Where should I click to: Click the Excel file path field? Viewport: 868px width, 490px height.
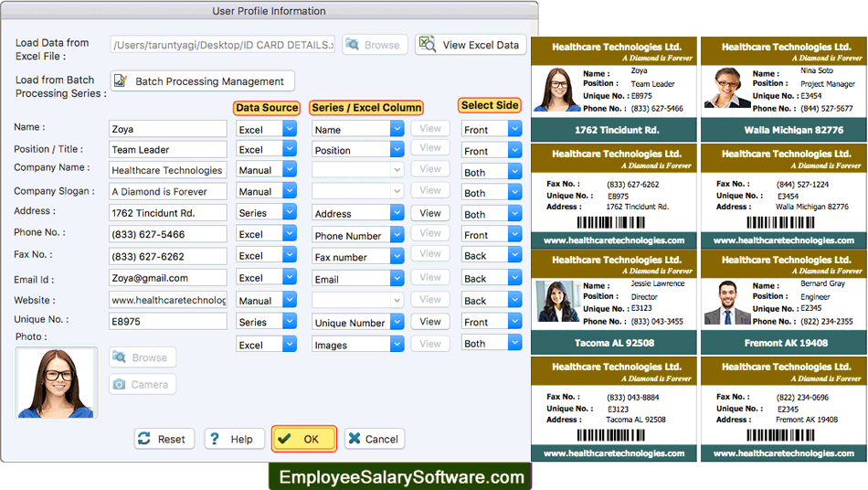223,45
